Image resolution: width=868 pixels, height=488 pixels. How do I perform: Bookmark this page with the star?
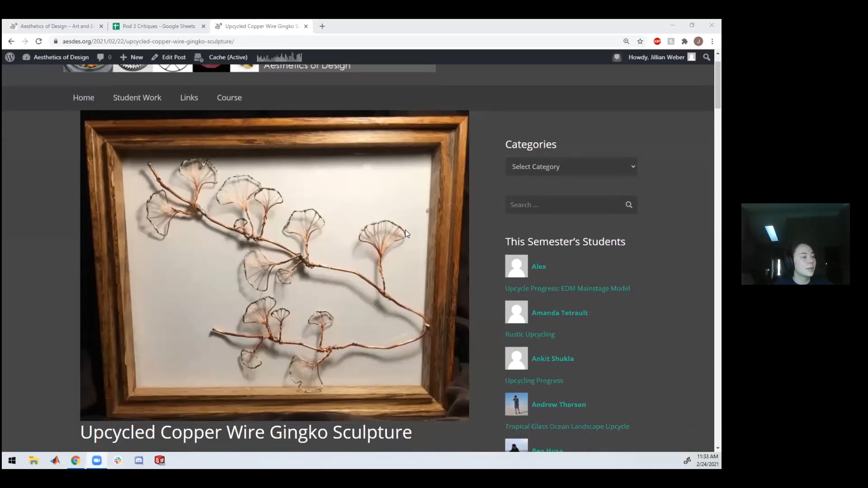coord(640,41)
